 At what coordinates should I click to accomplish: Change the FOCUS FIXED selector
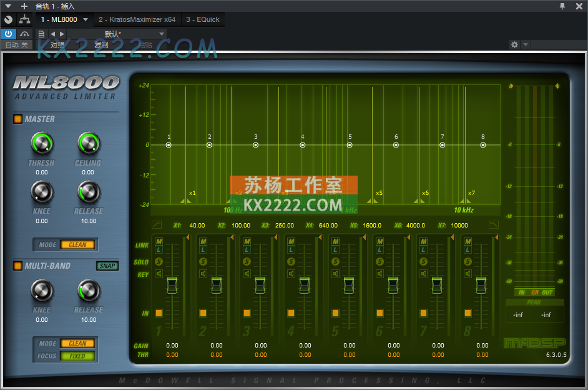click(77, 356)
